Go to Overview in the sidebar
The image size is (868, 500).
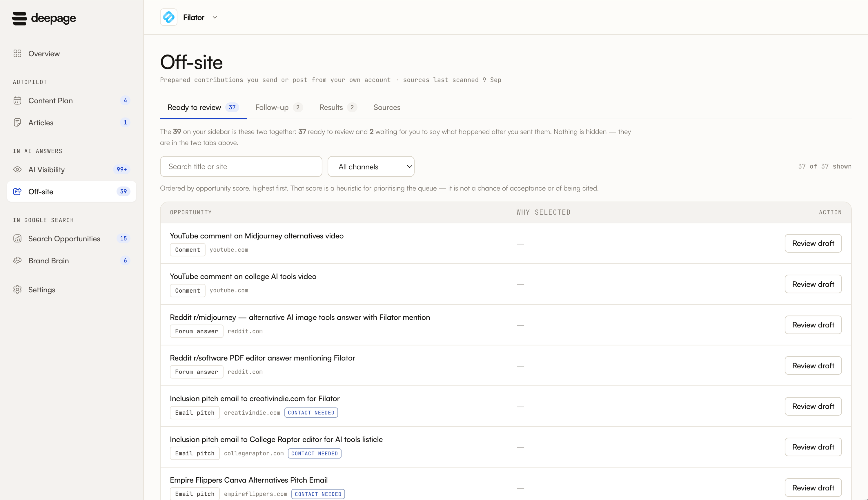coord(71,54)
